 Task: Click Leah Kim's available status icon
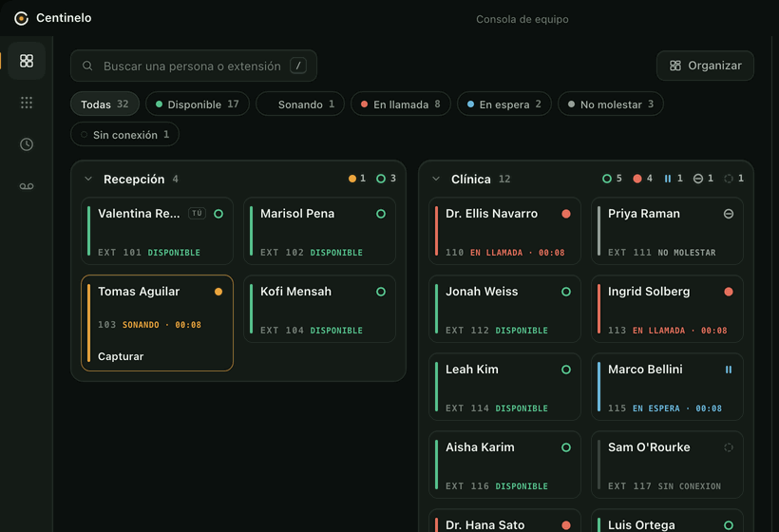coord(566,370)
